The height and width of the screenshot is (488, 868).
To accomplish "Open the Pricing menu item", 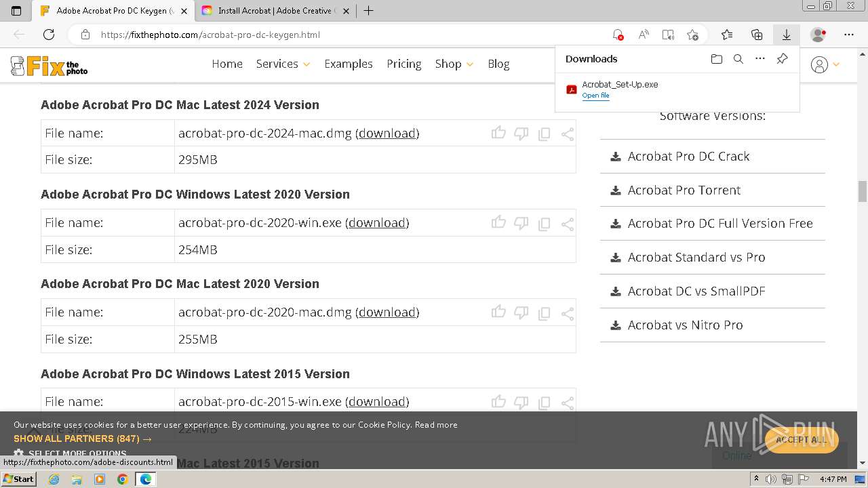I will pos(404,64).
